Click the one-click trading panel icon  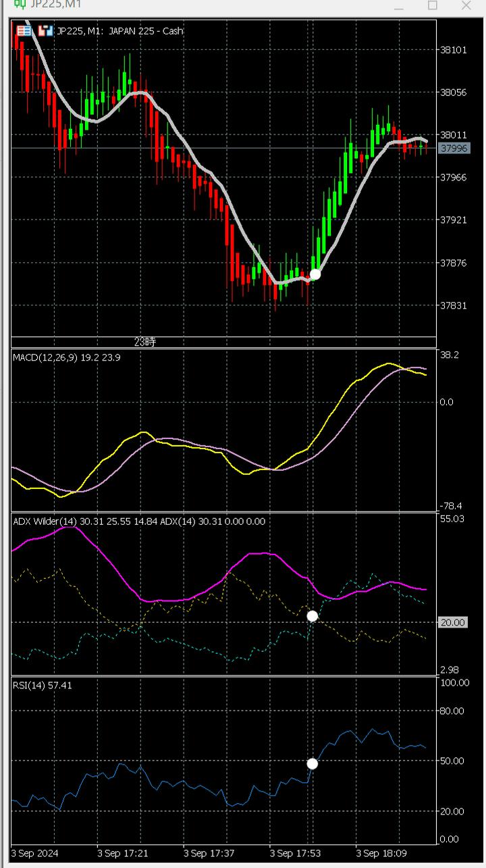pos(24,30)
